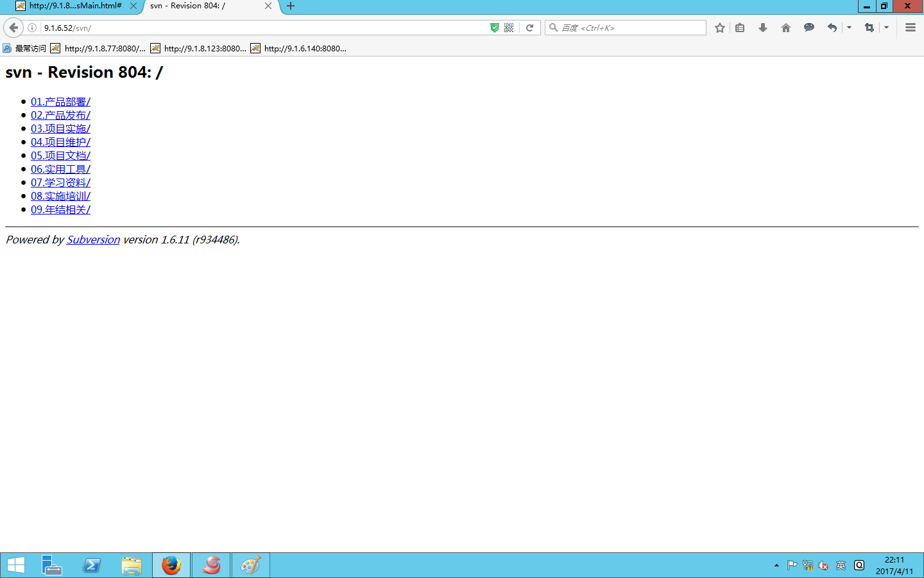Screen dimensions: 924x578
Task: Close the svn - Revision 804 tab
Action: (x=268, y=6)
